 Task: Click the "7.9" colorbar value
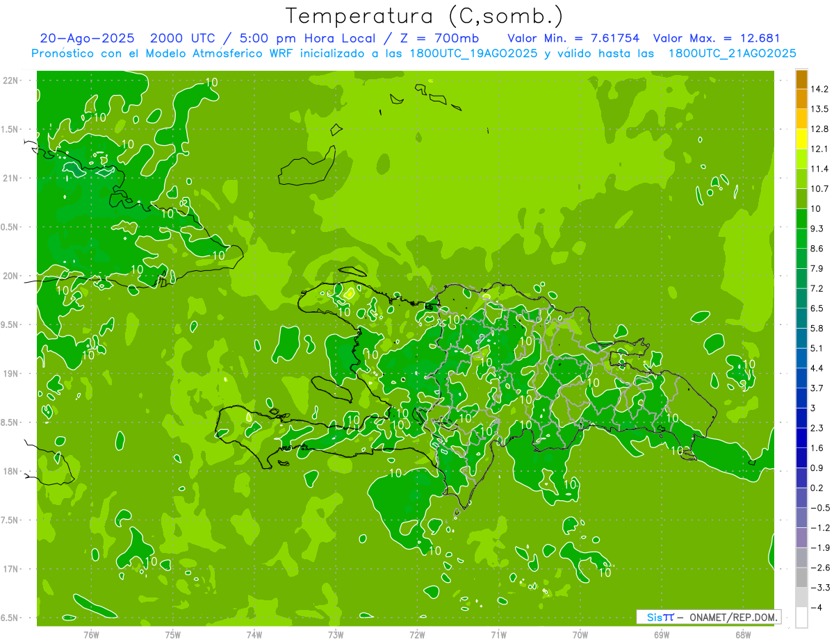pos(818,268)
